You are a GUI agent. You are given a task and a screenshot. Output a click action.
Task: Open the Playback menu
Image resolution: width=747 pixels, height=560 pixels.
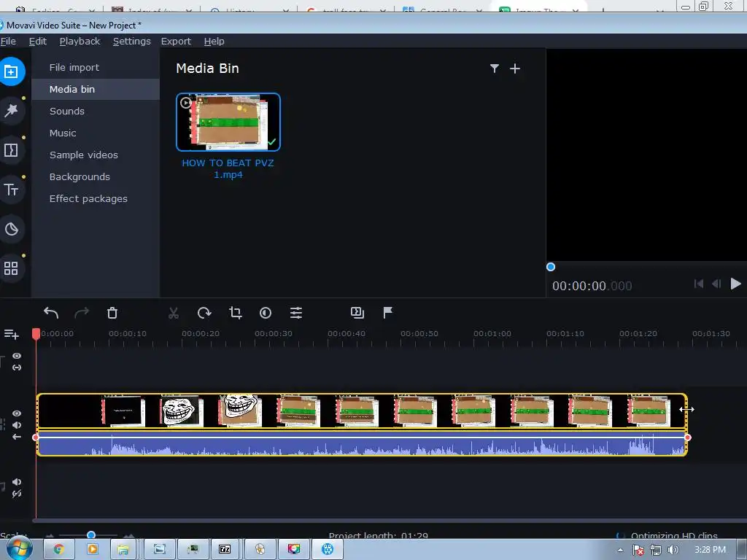click(x=80, y=42)
